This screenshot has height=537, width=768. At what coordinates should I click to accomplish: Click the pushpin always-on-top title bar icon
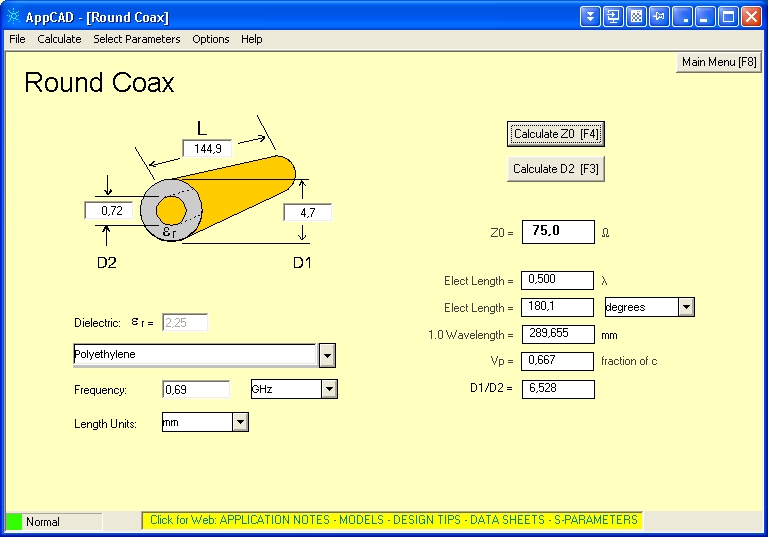point(659,17)
